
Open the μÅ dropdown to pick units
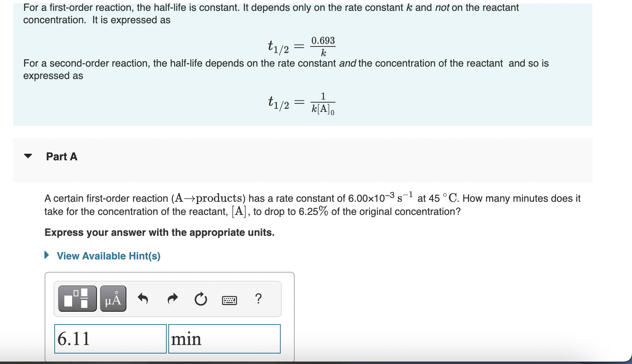pos(113,299)
